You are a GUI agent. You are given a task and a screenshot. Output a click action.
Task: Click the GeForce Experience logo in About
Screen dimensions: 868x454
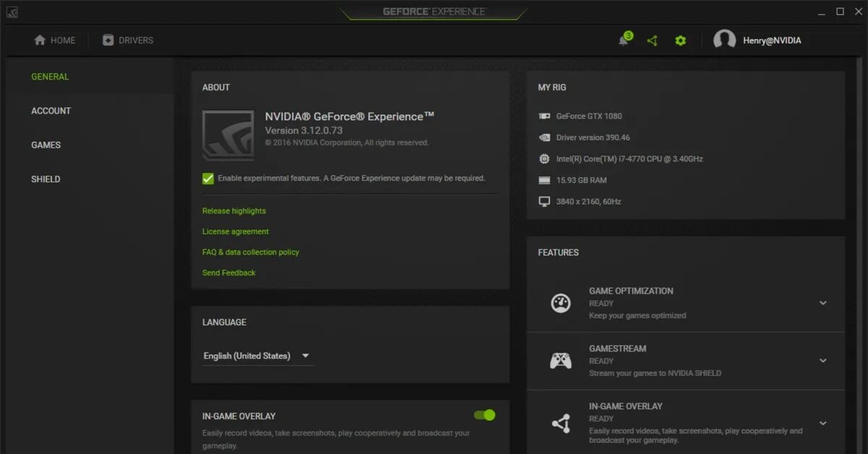[228, 135]
